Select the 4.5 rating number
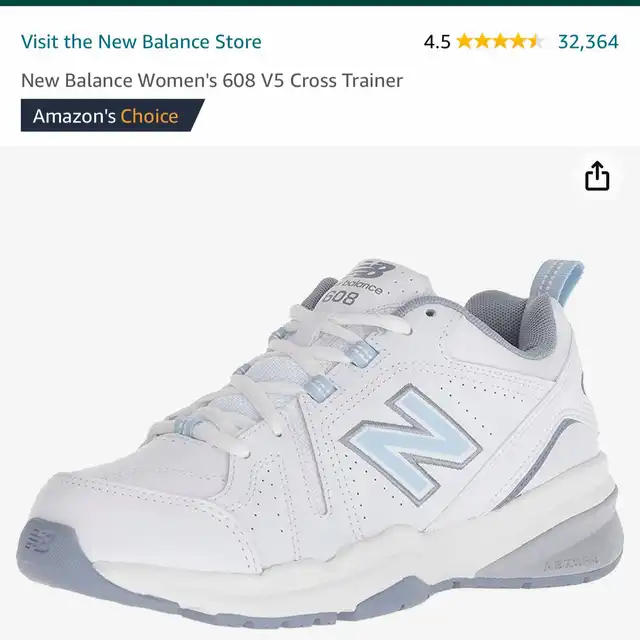 [437, 42]
